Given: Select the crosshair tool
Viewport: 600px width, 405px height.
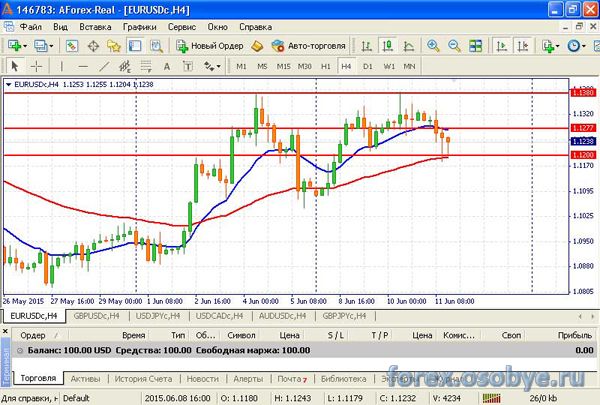Looking at the screenshot, I should coord(36,66).
